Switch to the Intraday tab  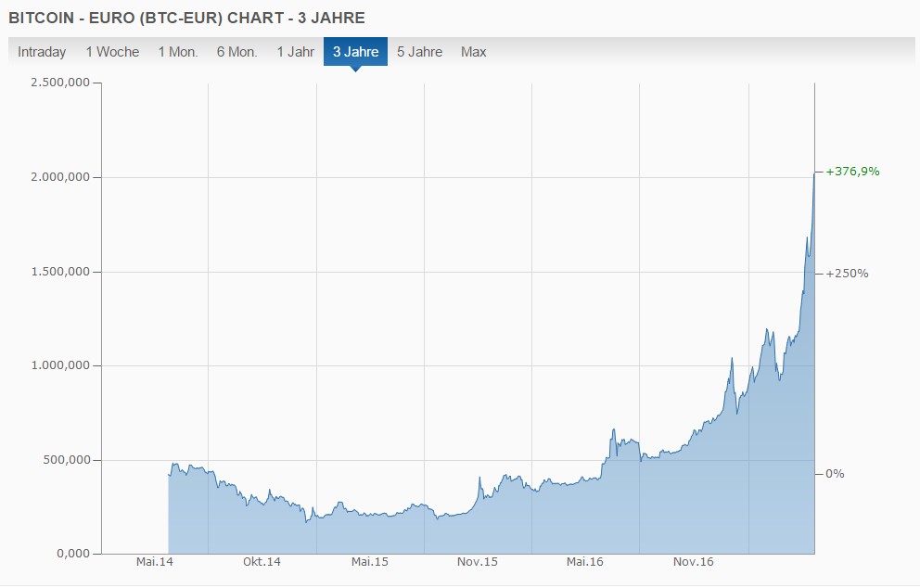42,52
